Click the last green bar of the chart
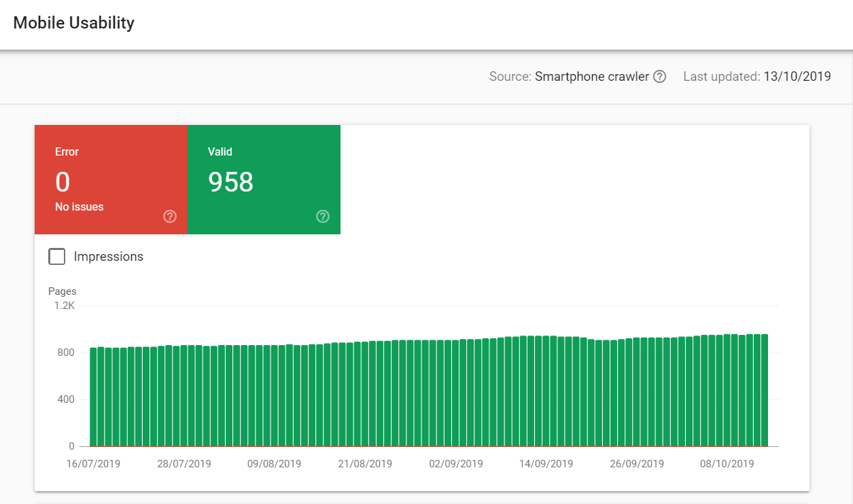The image size is (853, 504). [x=765, y=390]
